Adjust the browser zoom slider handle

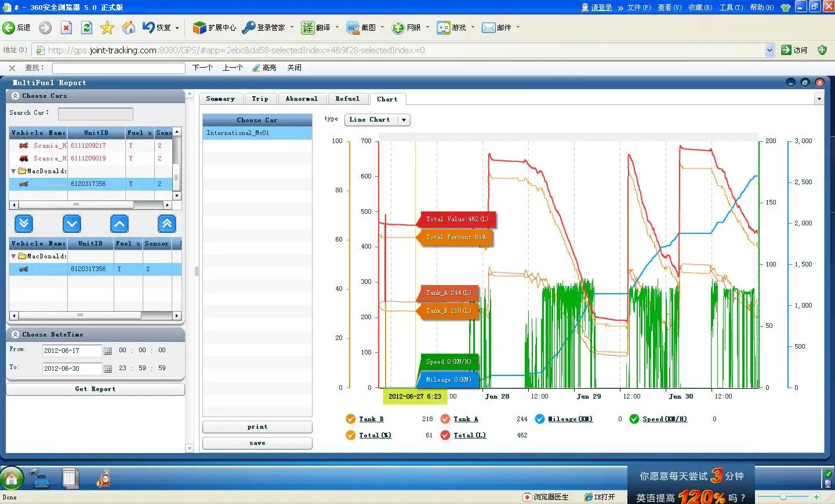[x=783, y=497]
